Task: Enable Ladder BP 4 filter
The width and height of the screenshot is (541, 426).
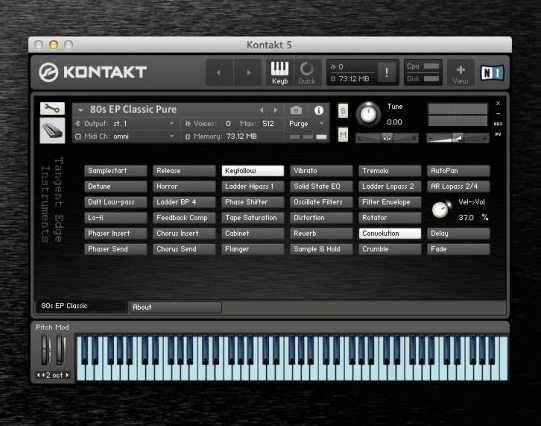Action: (x=184, y=202)
